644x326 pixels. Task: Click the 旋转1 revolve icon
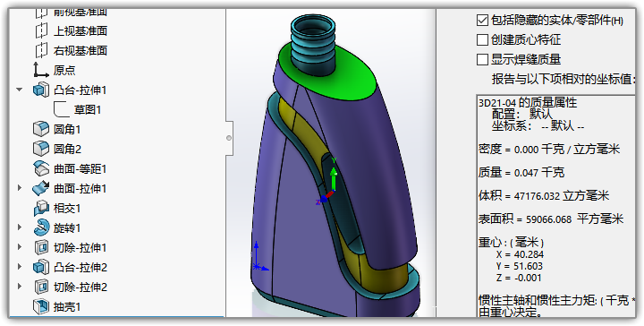41,227
